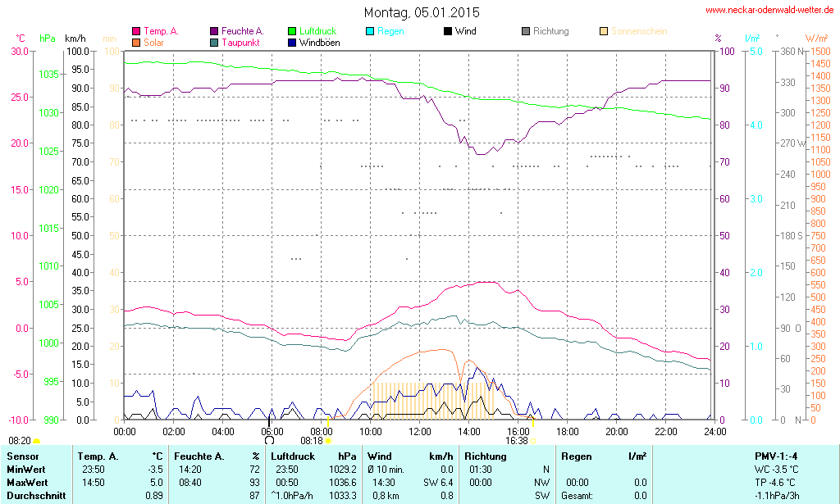Click the 16:38 sunset time label
The image size is (840, 504).
tap(517, 440)
